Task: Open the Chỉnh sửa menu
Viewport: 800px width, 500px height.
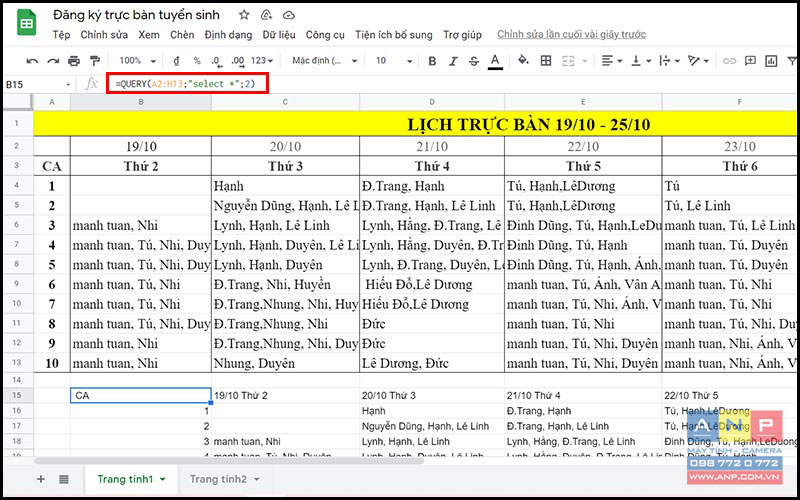Action: point(104,35)
